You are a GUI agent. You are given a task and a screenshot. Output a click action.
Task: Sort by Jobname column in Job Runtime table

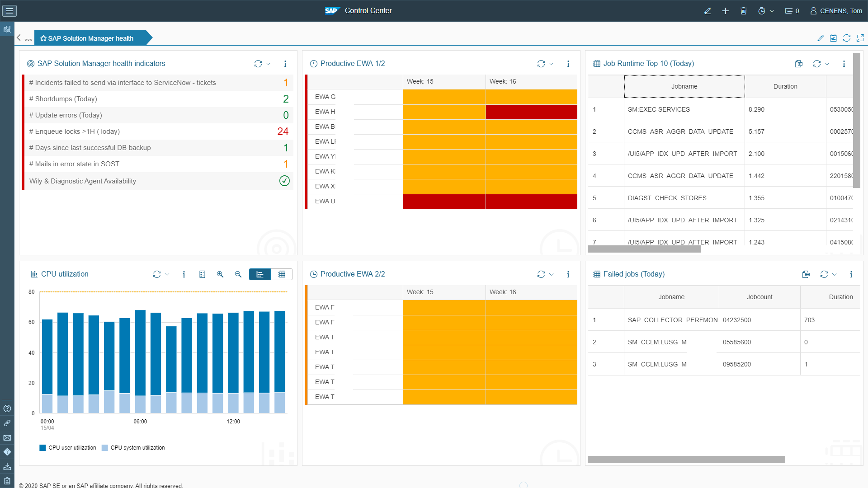684,86
